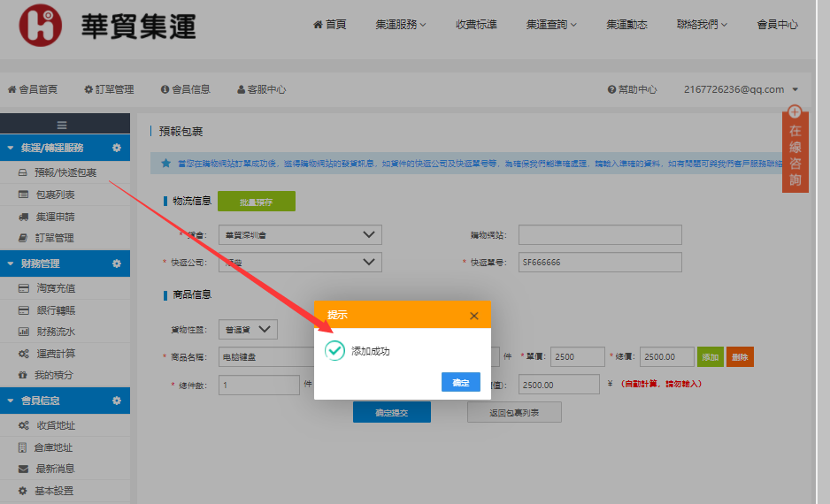
Task: Go to 收費标準 in top navigation
Action: click(476, 25)
